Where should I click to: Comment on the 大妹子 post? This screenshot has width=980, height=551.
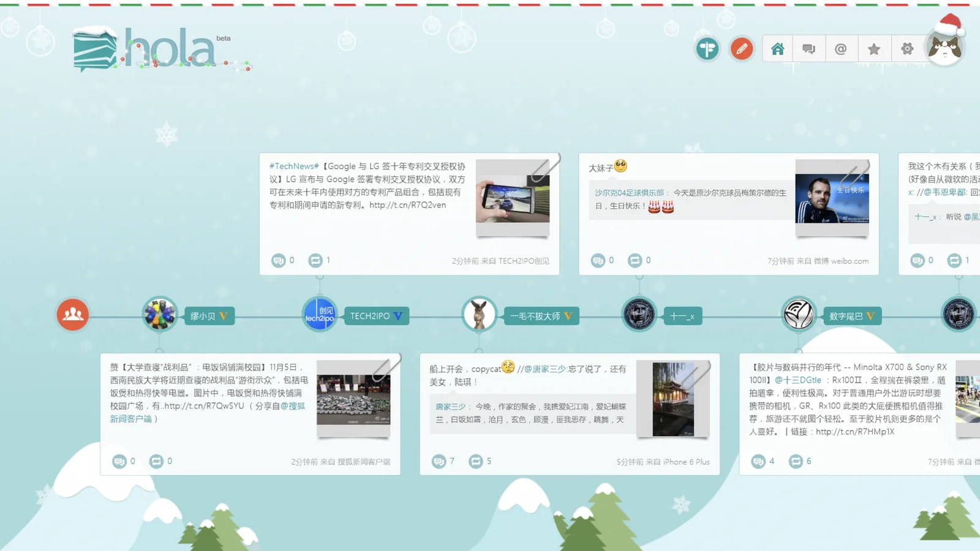click(x=598, y=261)
